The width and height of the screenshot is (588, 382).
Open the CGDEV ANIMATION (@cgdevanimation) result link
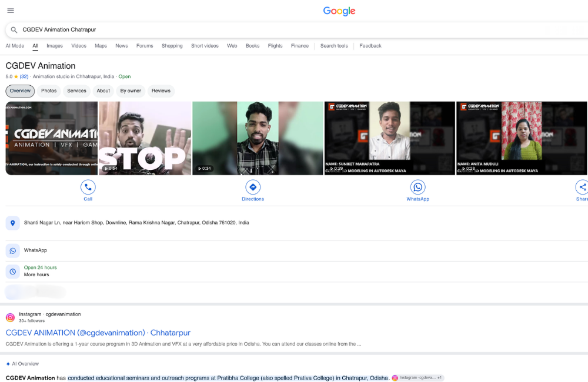98,333
